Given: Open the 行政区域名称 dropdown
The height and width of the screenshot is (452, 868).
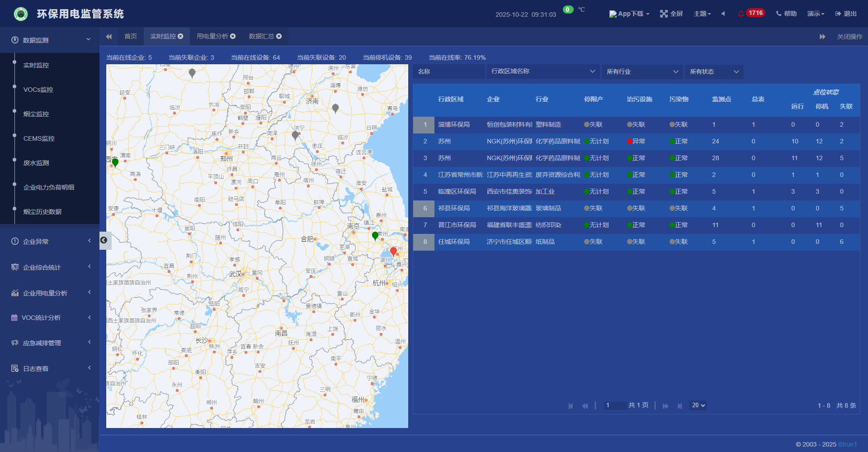Looking at the screenshot, I should click(x=542, y=71).
